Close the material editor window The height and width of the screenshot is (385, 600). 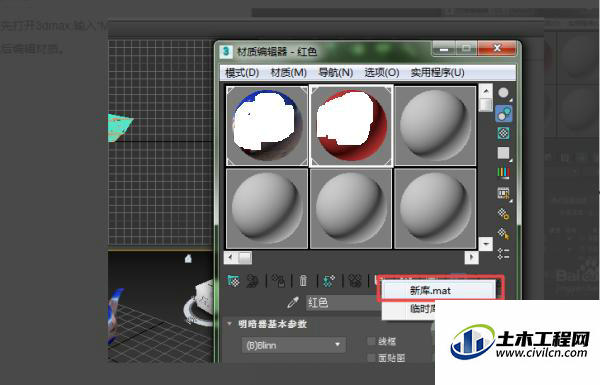[x=497, y=48]
